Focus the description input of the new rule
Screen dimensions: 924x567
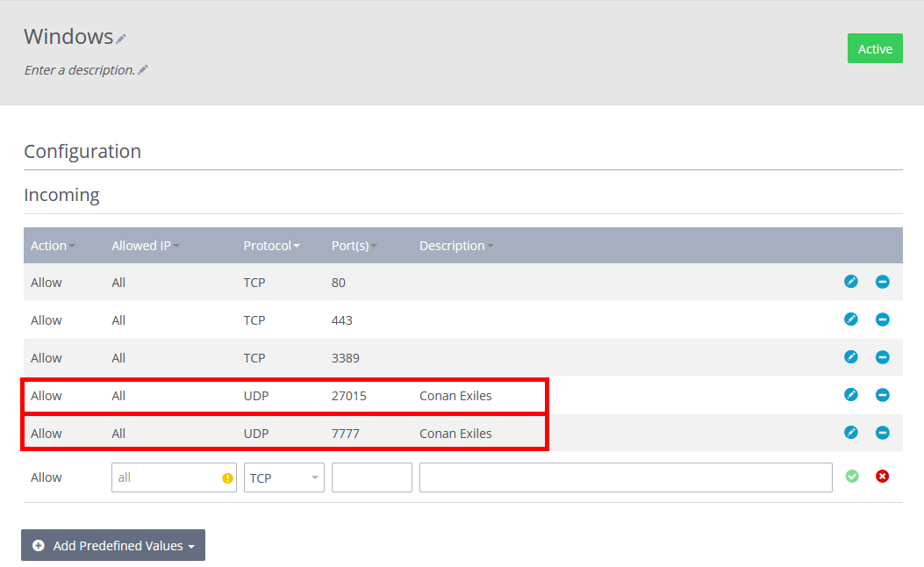tap(626, 477)
